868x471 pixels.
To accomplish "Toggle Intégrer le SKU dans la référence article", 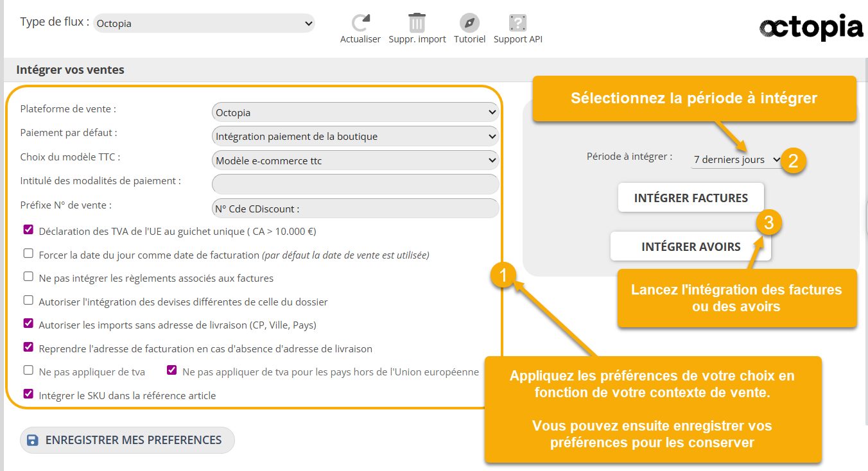I will coord(28,394).
